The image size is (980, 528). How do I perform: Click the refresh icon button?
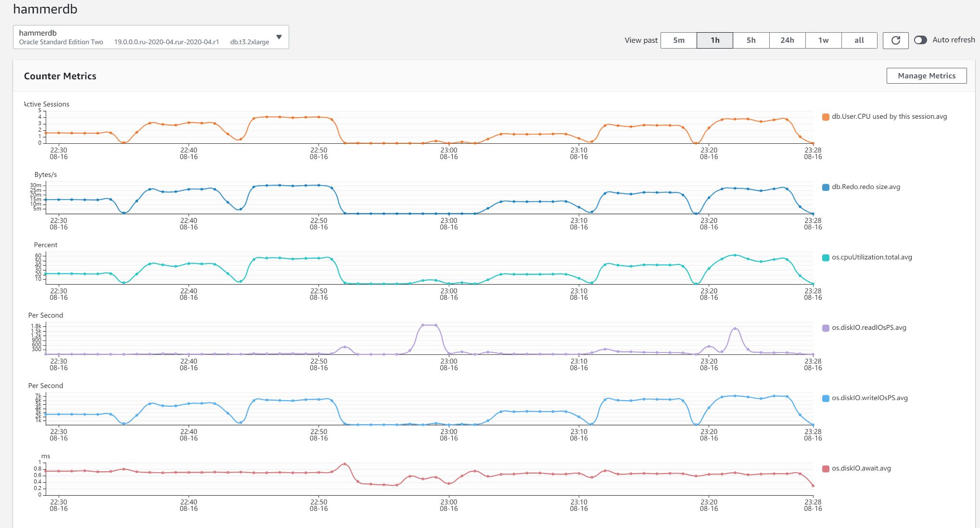coord(895,40)
